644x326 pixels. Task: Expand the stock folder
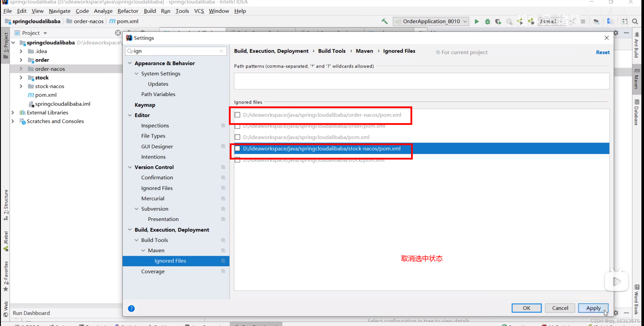coord(21,77)
